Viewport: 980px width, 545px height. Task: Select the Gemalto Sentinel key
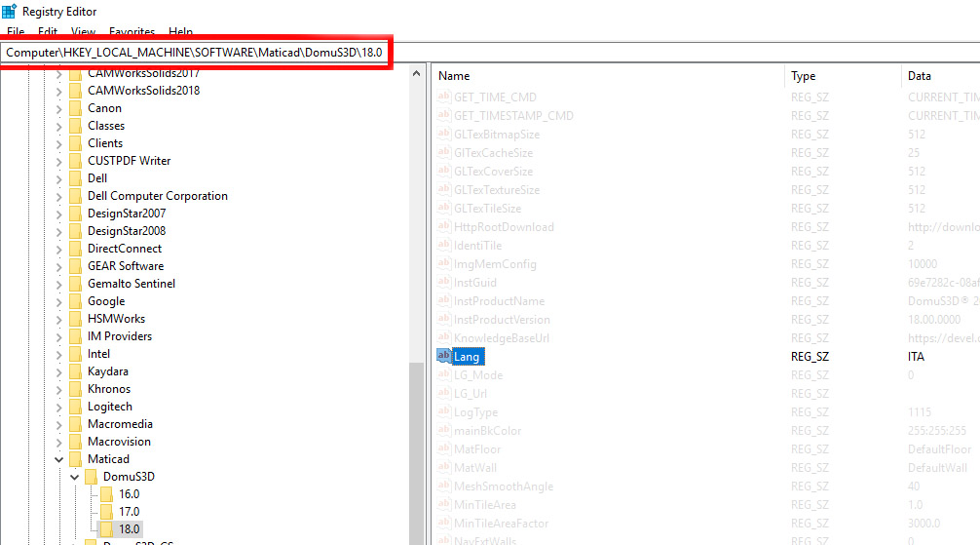tap(132, 284)
